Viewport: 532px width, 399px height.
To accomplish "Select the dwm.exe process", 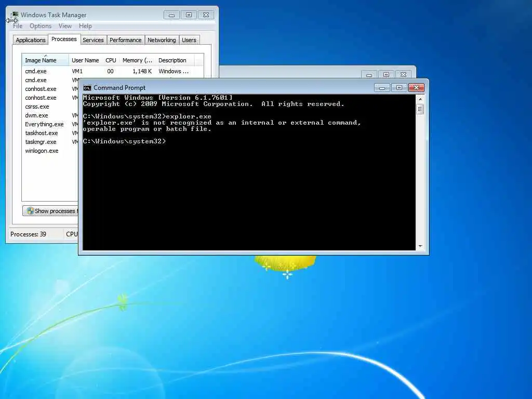I will click(50, 115).
